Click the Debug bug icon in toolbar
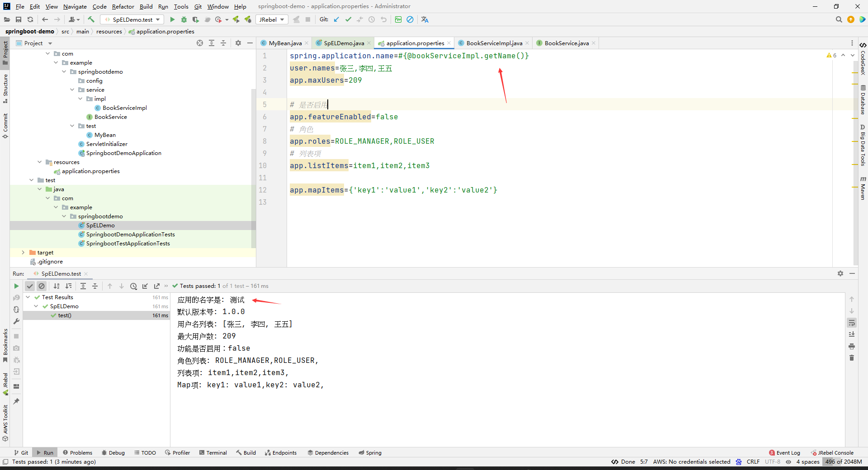This screenshot has height=470, width=868. coord(184,19)
